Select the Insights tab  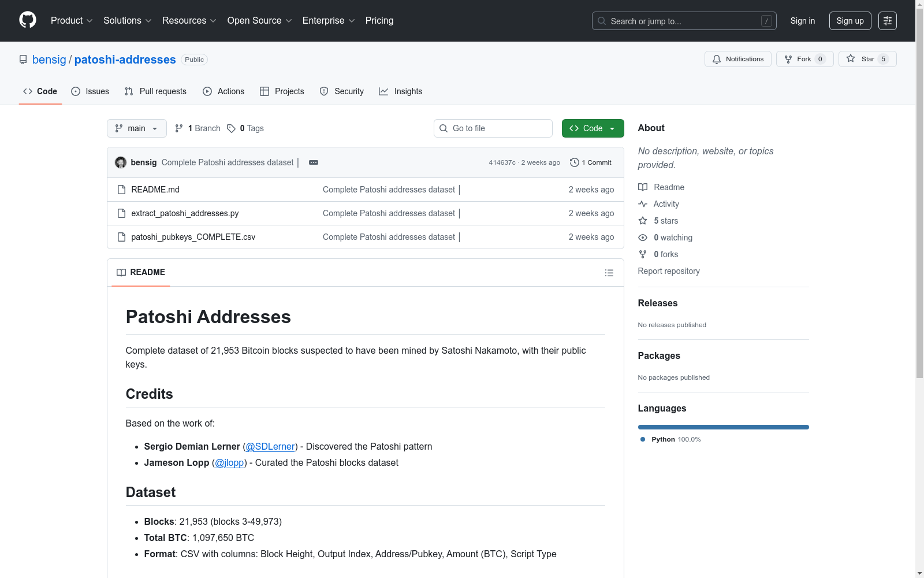point(401,91)
